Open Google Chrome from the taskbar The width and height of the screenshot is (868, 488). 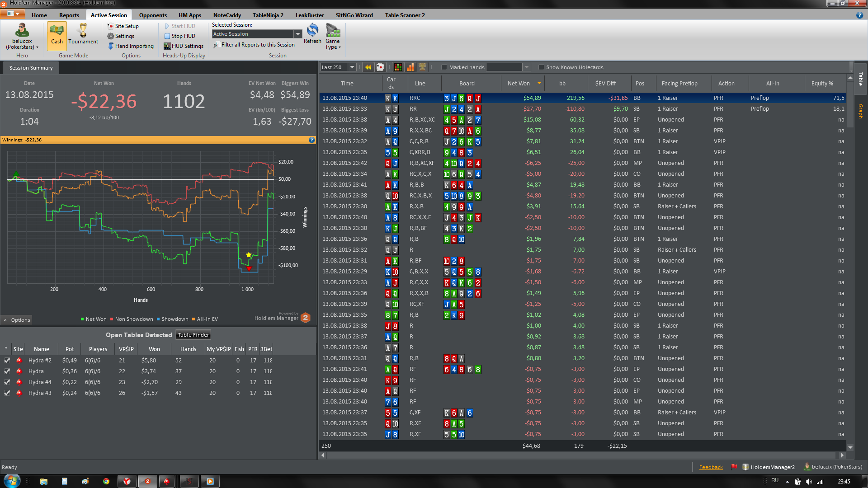coord(106,481)
